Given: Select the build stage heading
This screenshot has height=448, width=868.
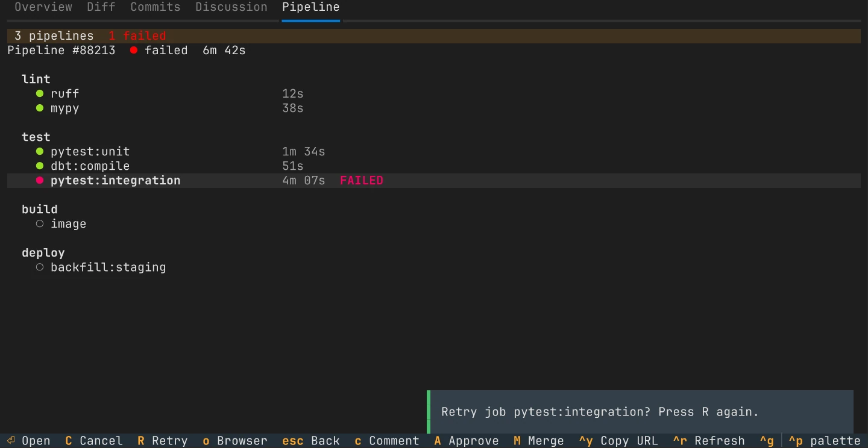Looking at the screenshot, I should [40, 209].
